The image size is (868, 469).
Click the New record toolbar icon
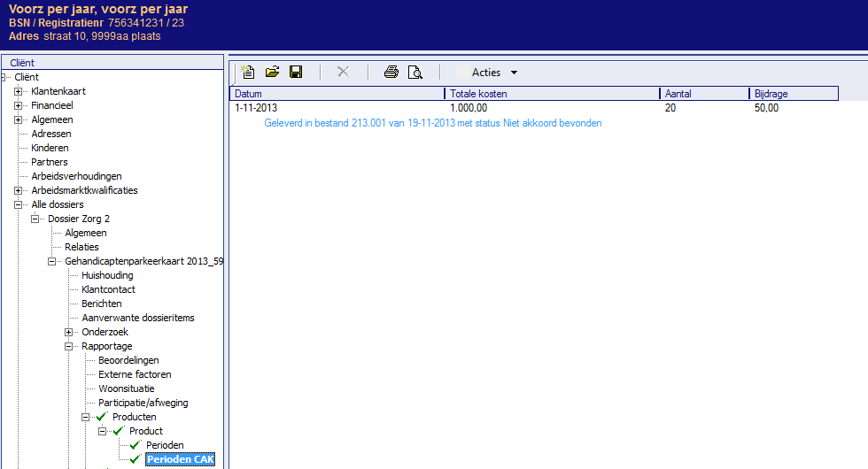[249, 73]
